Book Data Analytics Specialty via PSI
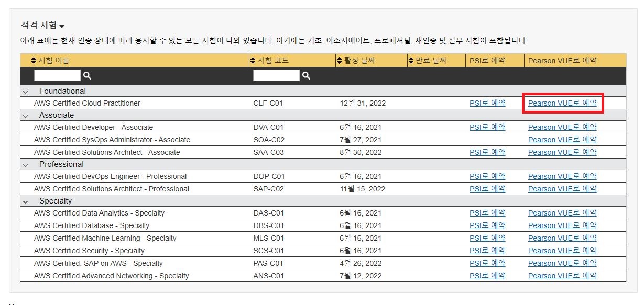 [x=487, y=213]
